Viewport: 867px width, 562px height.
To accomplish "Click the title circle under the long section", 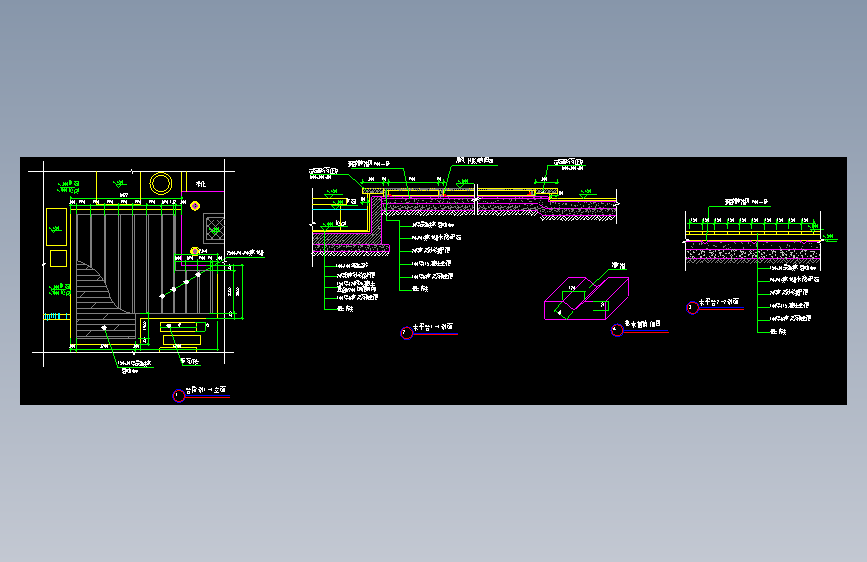I will coord(406,333).
